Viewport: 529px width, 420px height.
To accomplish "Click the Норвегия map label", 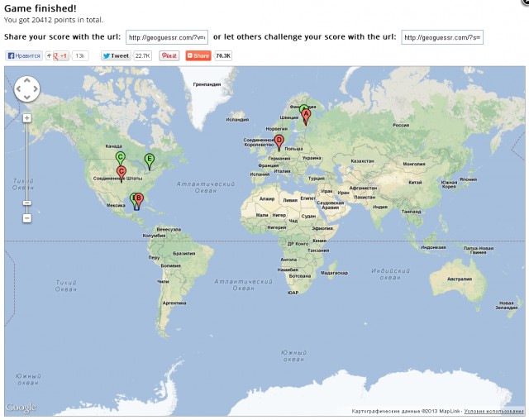I will pyautogui.click(x=277, y=129).
